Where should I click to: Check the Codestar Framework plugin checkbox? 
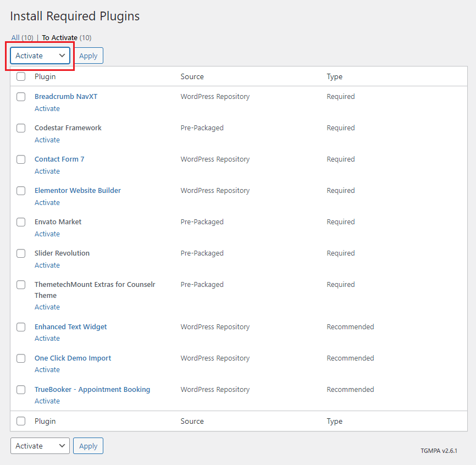coord(21,128)
